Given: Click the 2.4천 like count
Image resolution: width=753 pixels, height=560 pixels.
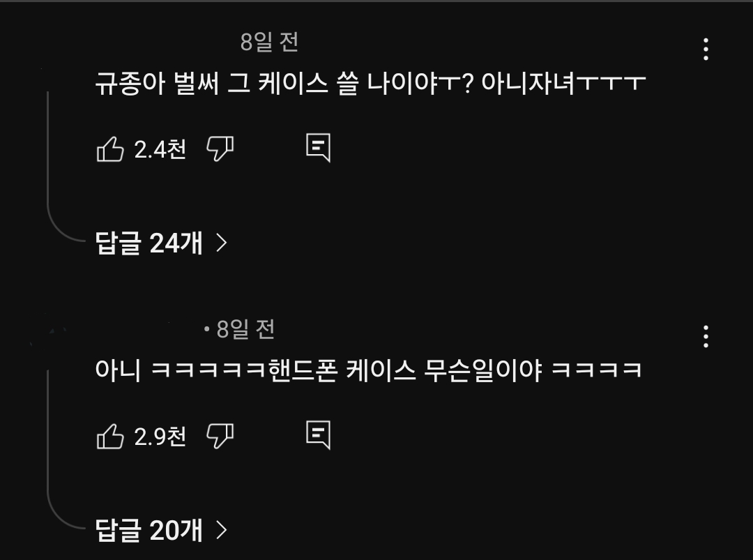Looking at the screenshot, I should click(160, 149).
